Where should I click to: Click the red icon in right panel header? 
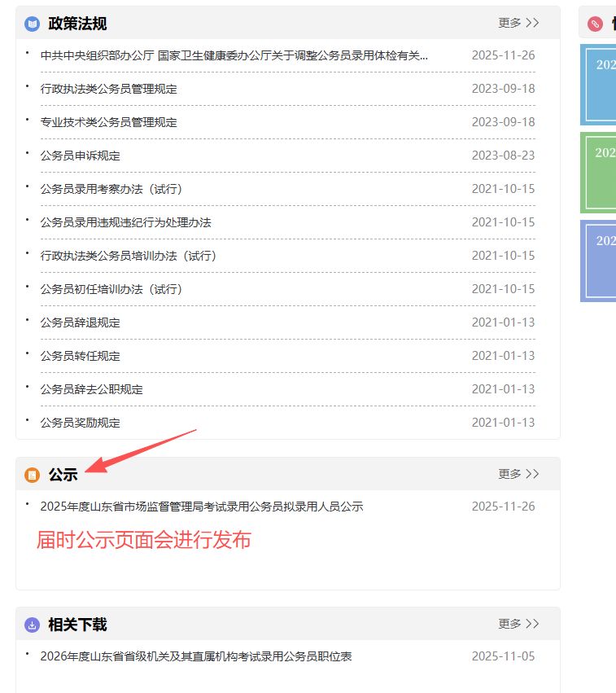pyautogui.click(x=595, y=24)
